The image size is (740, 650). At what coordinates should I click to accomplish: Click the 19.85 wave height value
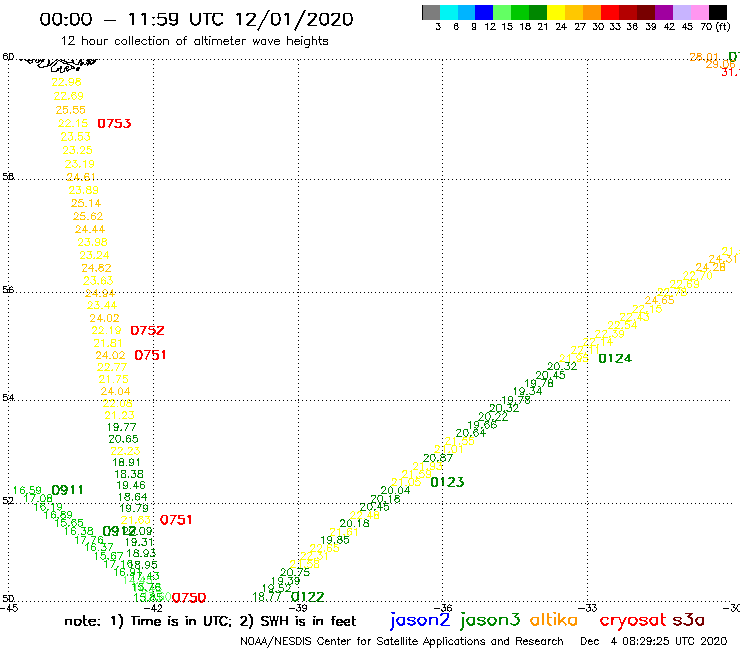coord(335,540)
